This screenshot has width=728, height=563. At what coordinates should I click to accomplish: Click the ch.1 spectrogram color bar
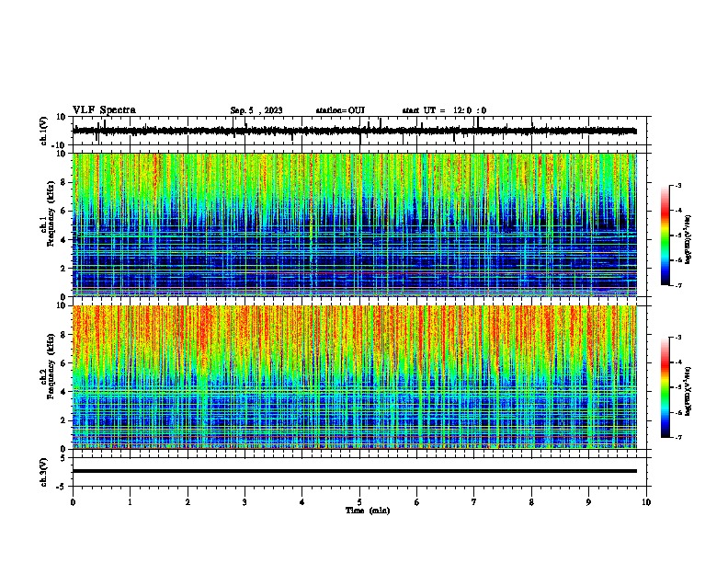[x=665, y=236]
